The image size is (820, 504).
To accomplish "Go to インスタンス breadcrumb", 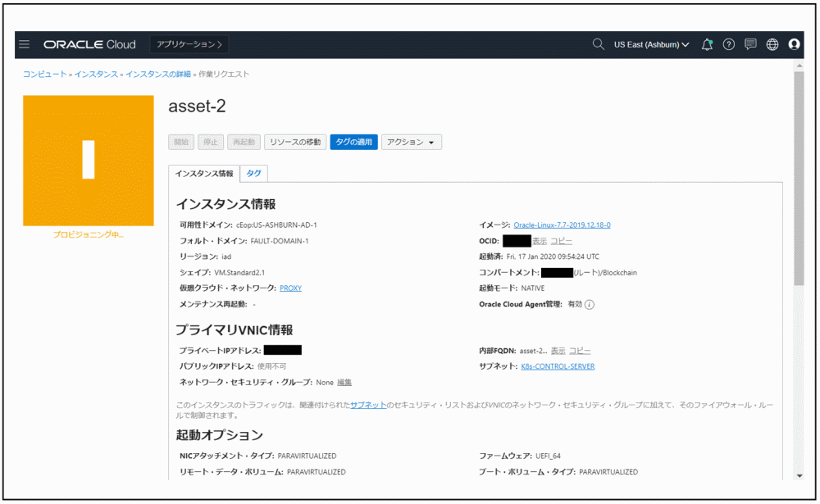I will (96, 75).
